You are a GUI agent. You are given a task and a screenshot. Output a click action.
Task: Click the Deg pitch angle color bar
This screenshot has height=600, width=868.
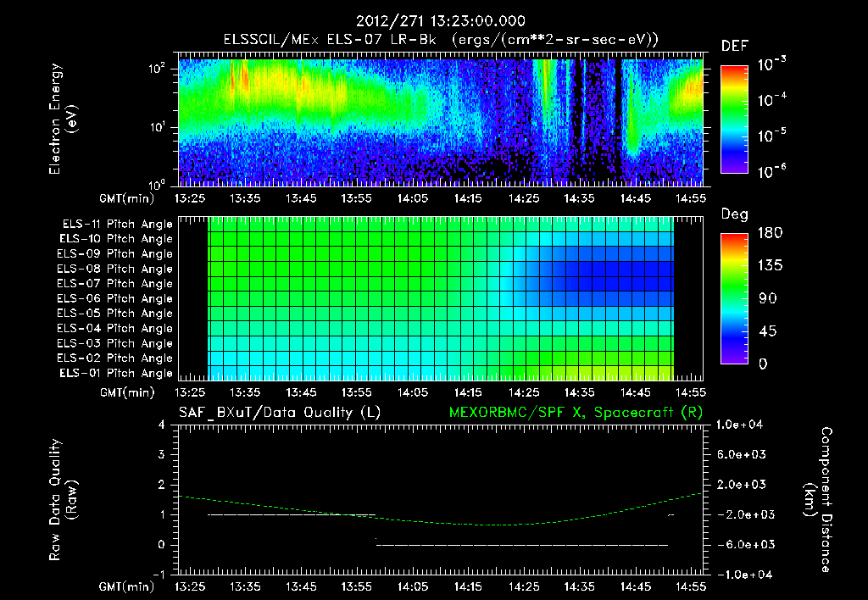[x=734, y=298]
